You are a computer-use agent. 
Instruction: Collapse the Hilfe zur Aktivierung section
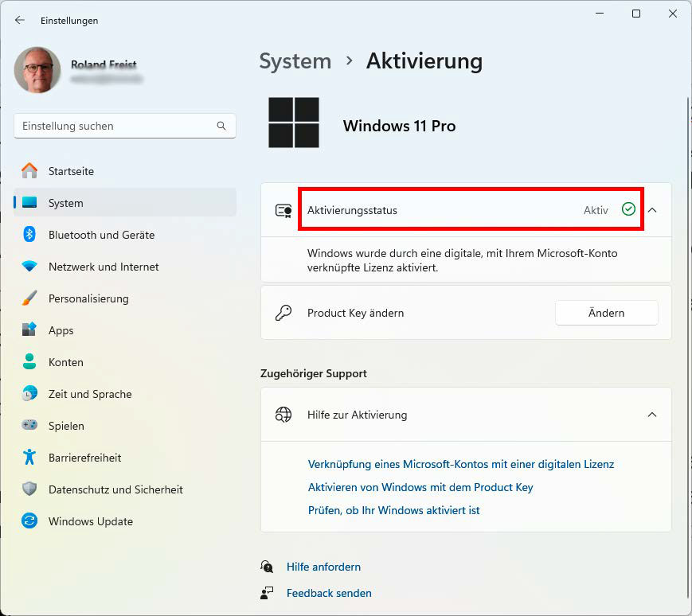pyautogui.click(x=652, y=415)
